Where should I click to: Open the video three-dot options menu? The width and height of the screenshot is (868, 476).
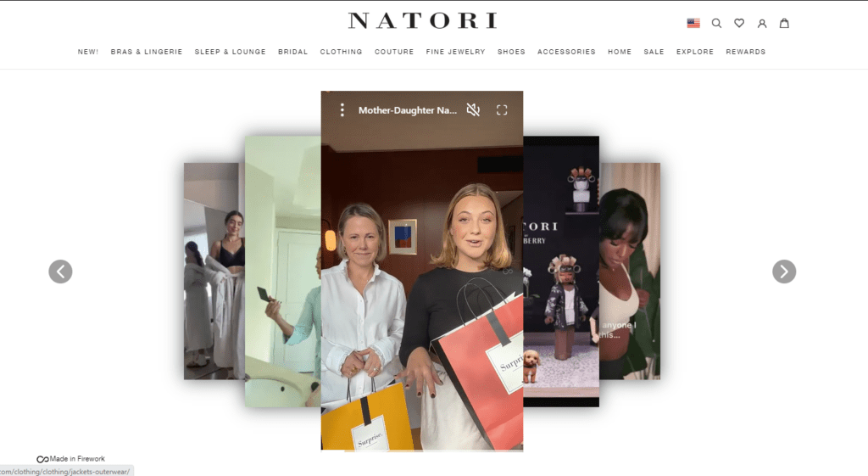[x=342, y=109]
